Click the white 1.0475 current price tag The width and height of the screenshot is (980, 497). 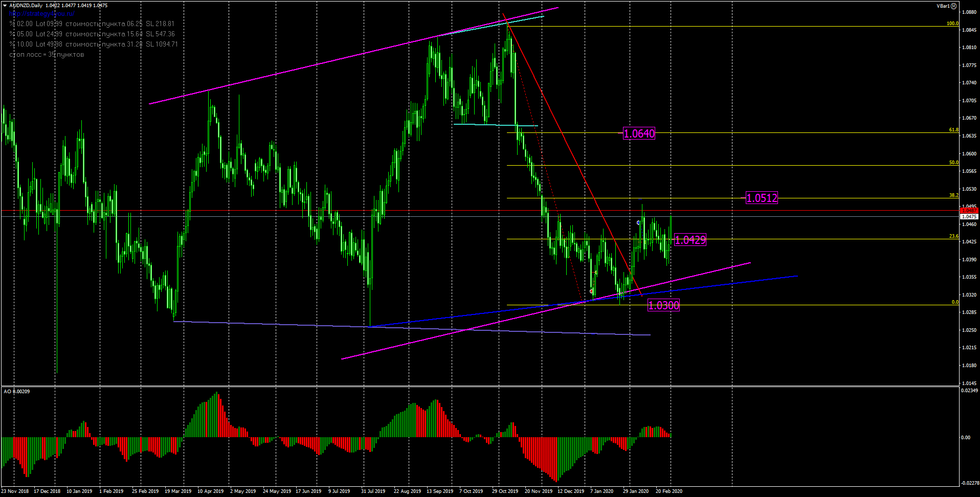pyautogui.click(x=969, y=217)
